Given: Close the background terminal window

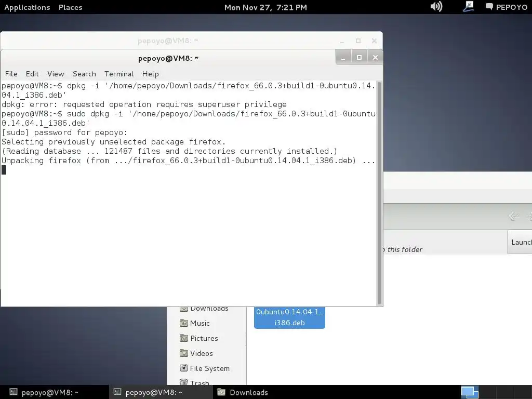Looking at the screenshot, I should 374,41.
